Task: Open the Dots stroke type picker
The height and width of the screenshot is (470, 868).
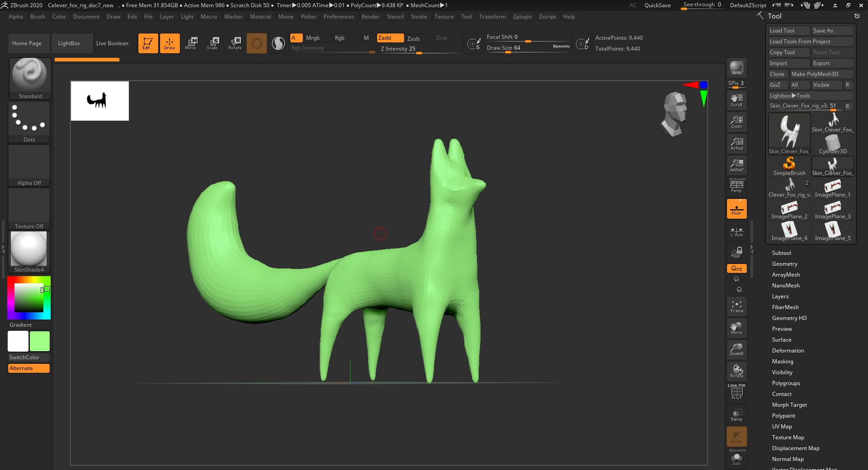Action: (x=29, y=121)
